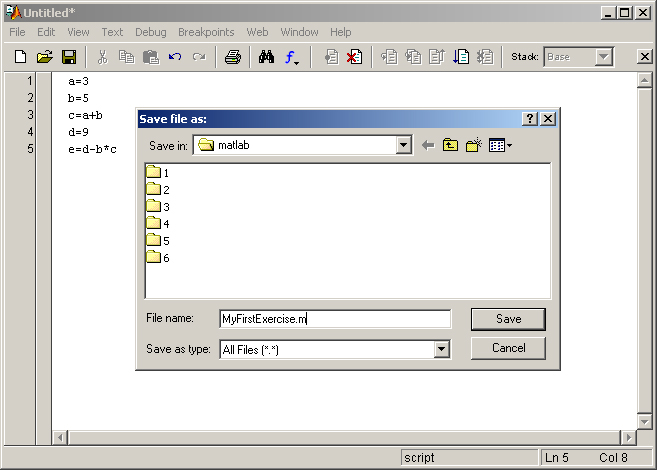The width and height of the screenshot is (657, 470).
Task: Click the File name input field
Action: (335, 319)
